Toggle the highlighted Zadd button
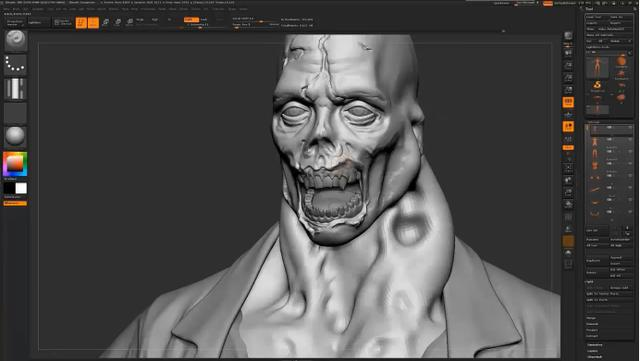The height and width of the screenshot is (361, 640). point(191,20)
